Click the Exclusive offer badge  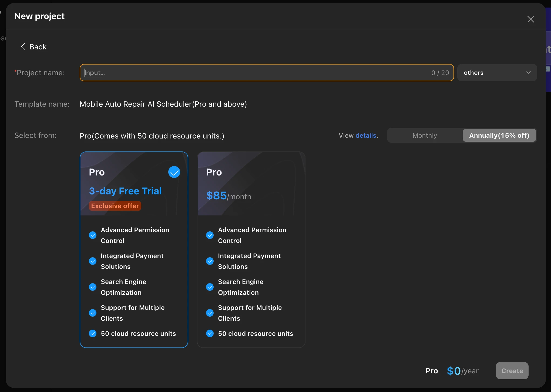(115, 206)
